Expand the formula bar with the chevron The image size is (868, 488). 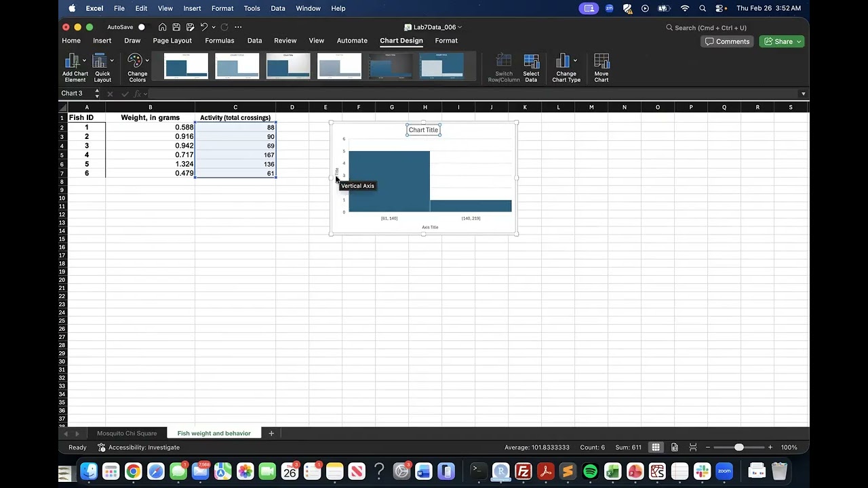(x=803, y=94)
